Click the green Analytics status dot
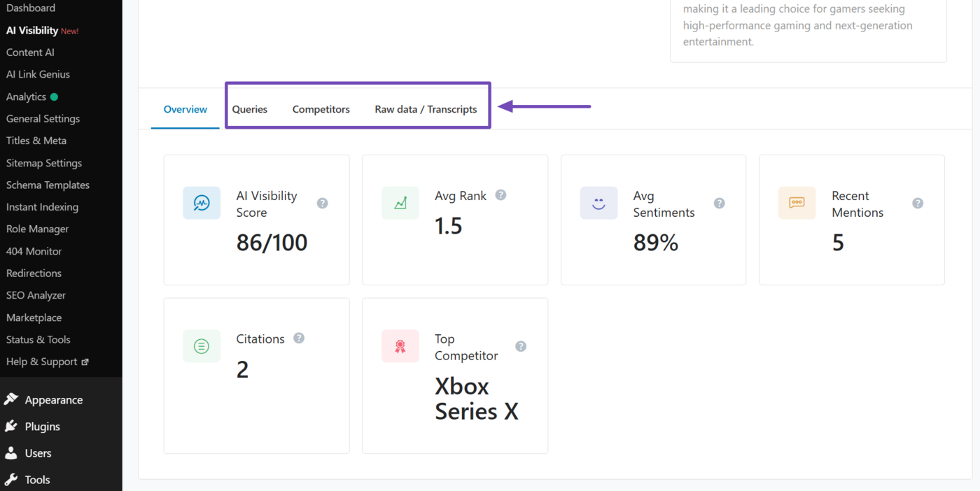 click(x=55, y=97)
